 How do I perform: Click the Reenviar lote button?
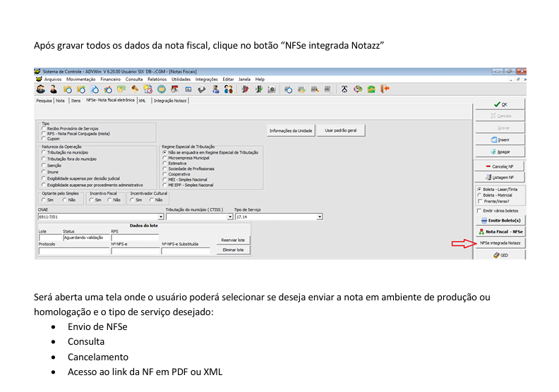(x=233, y=240)
